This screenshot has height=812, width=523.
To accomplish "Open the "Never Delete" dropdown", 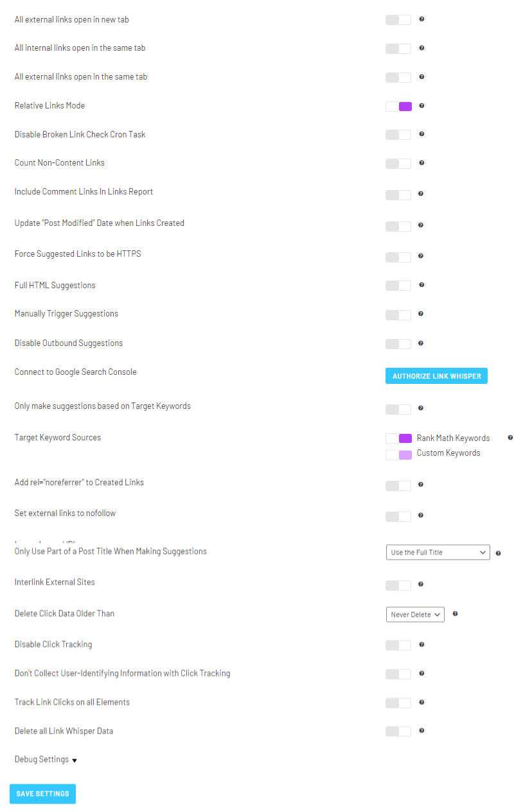I will click(415, 614).
